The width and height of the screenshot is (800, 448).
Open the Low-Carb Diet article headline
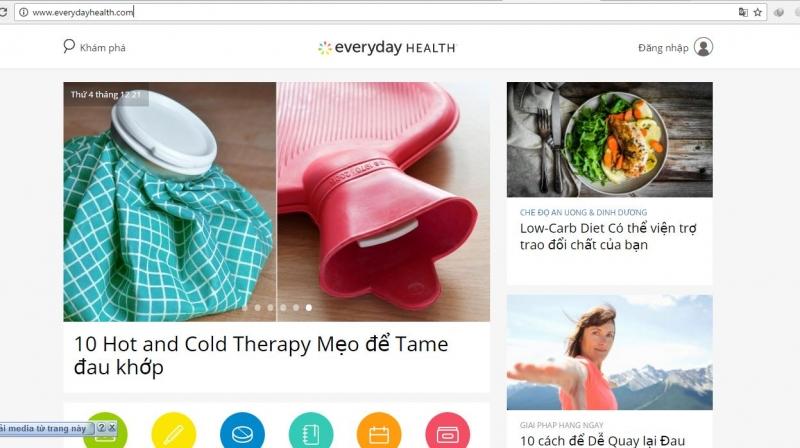608,236
